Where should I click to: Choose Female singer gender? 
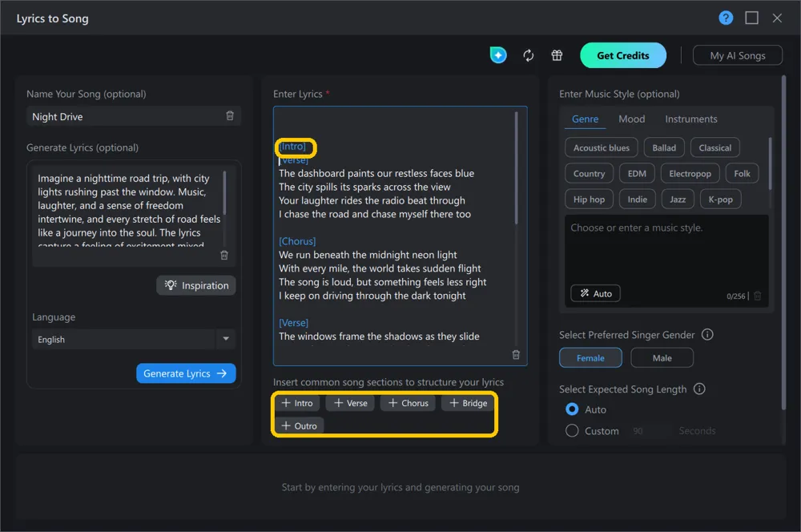[x=590, y=357]
